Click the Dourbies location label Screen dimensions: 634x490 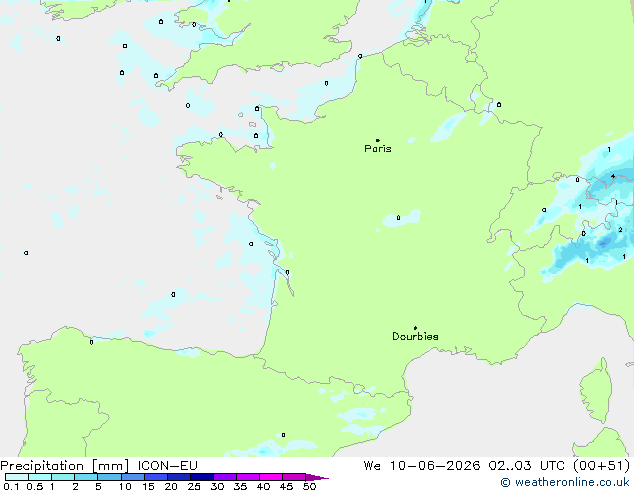(415, 336)
